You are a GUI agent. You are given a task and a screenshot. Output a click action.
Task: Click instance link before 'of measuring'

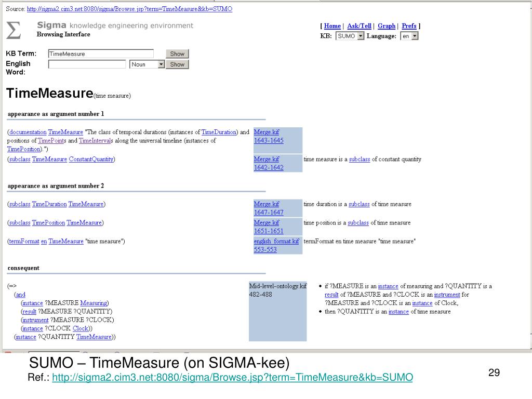[x=388, y=286]
